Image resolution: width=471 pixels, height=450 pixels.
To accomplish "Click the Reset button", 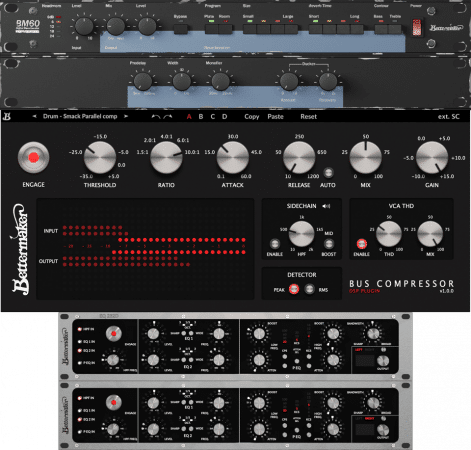I will 308,117.
